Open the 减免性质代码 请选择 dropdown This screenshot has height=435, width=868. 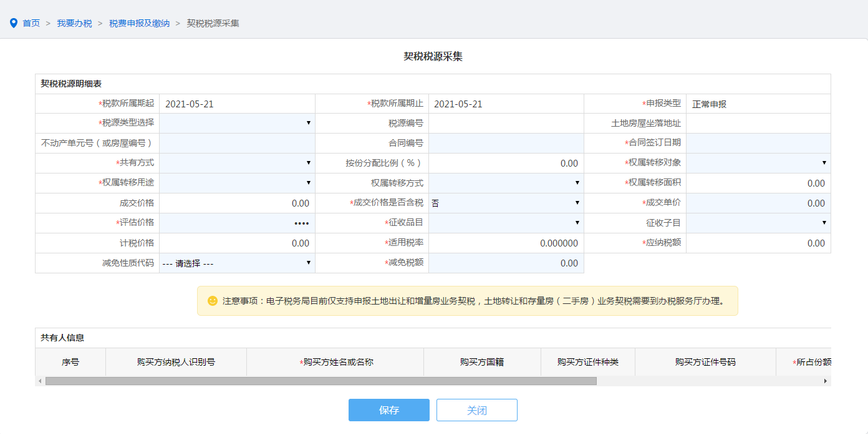237,263
